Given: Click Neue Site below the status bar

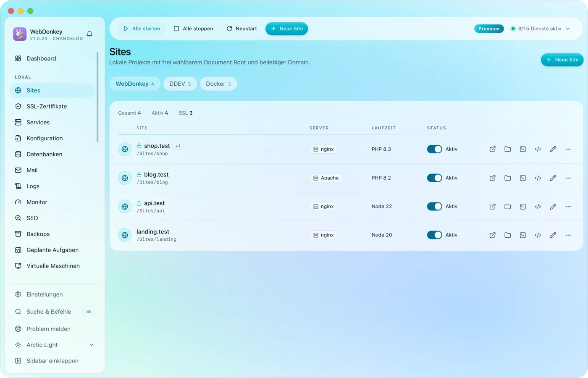Looking at the screenshot, I should coord(562,60).
